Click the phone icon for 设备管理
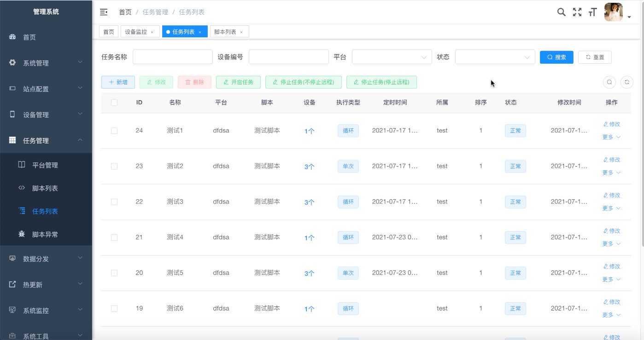 pyautogui.click(x=12, y=114)
